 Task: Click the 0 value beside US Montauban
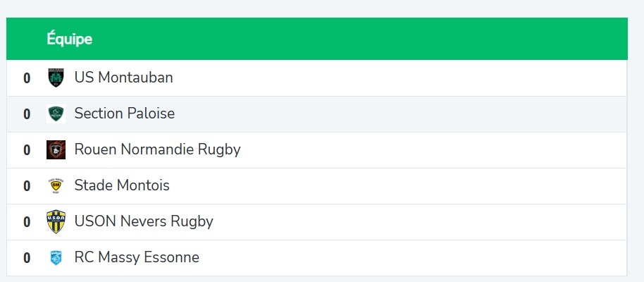coord(27,78)
